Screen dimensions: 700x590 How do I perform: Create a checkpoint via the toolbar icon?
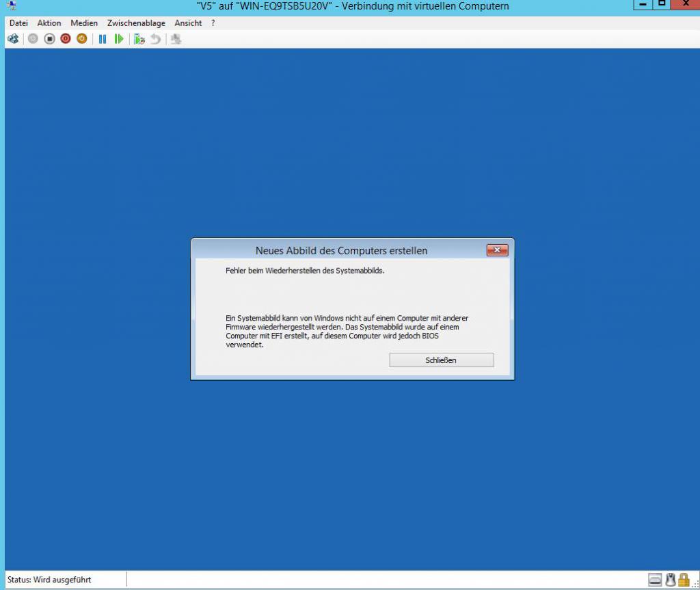coord(139,39)
